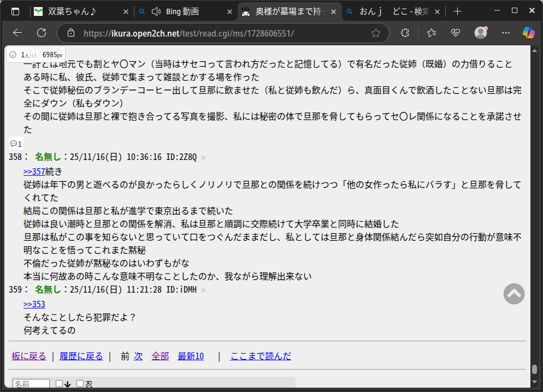
Task: Click the user profile avatar
Action: click(481, 33)
